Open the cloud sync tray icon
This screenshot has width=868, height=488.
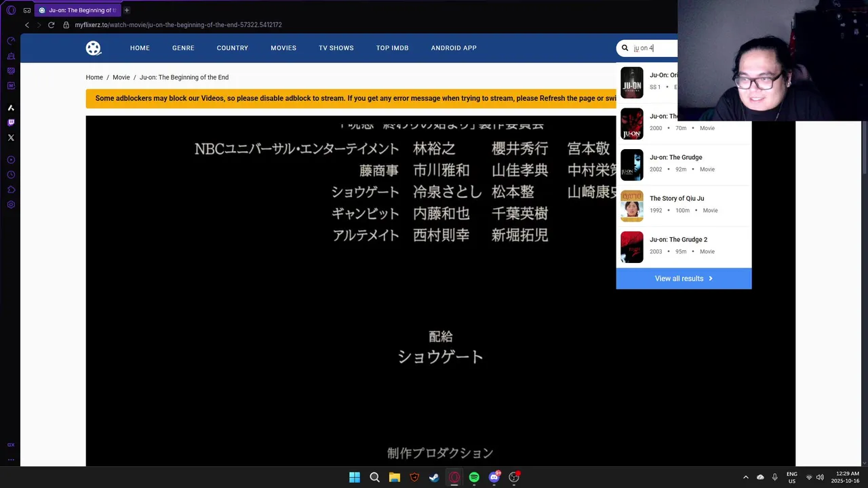click(760, 477)
